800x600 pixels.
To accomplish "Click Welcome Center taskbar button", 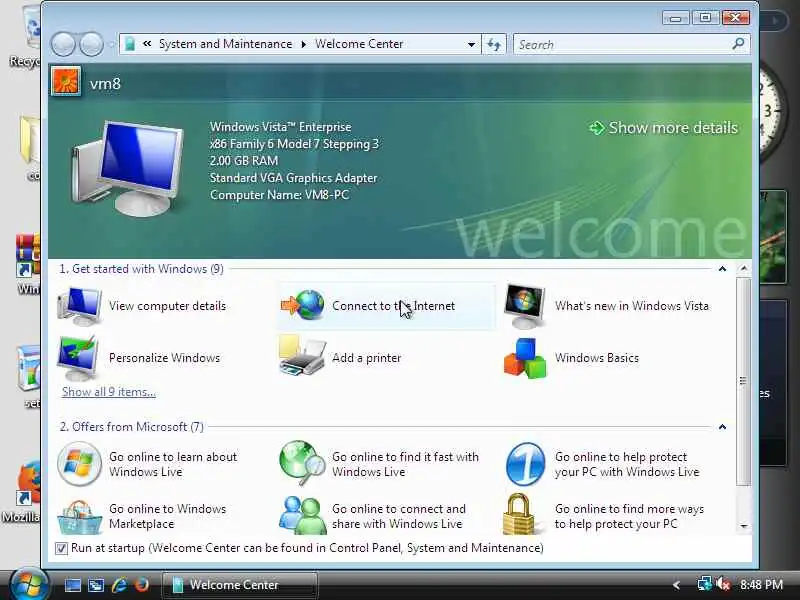I will click(240, 585).
